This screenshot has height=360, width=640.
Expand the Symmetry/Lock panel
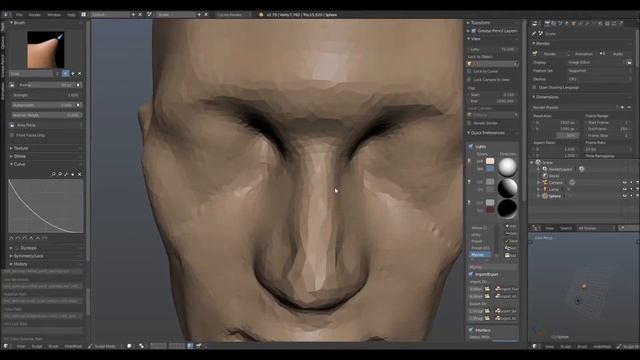tap(27, 256)
